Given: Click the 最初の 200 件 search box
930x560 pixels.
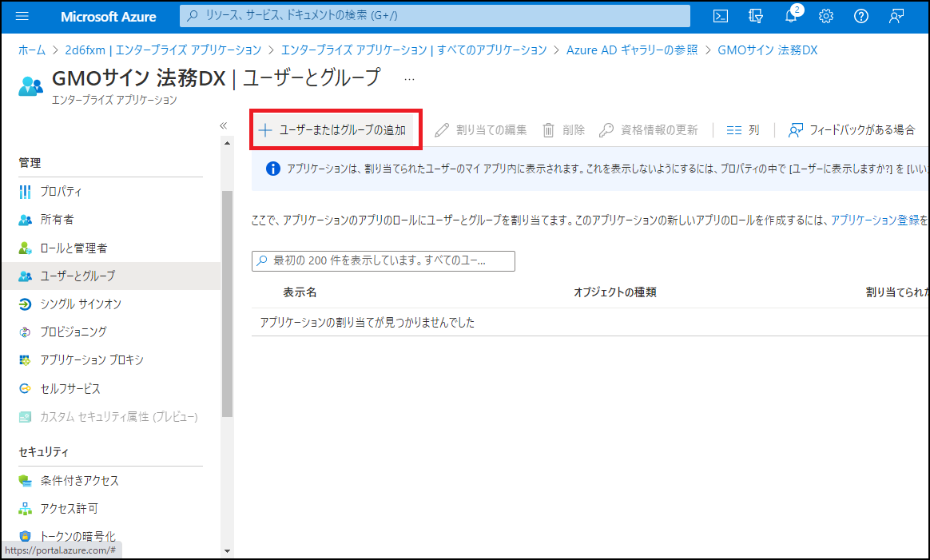Looking at the screenshot, I should click(x=384, y=261).
